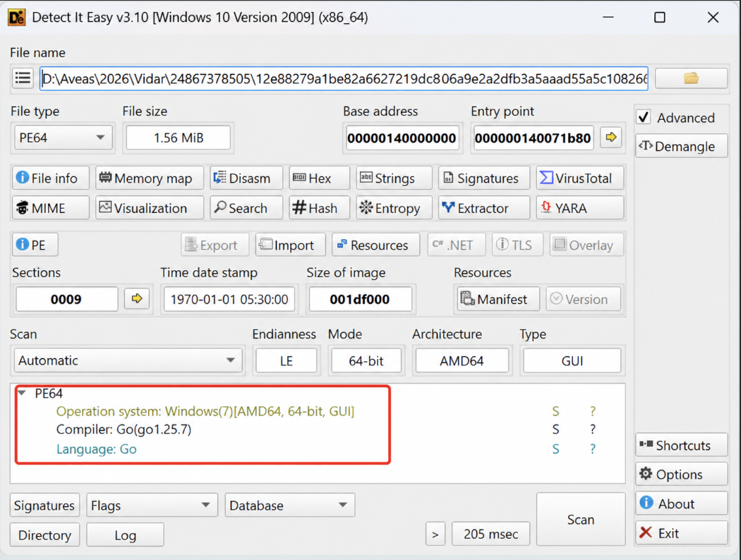Open sections list arrow button
Viewport: 741px width, 560px height.
click(x=137, y=298)
